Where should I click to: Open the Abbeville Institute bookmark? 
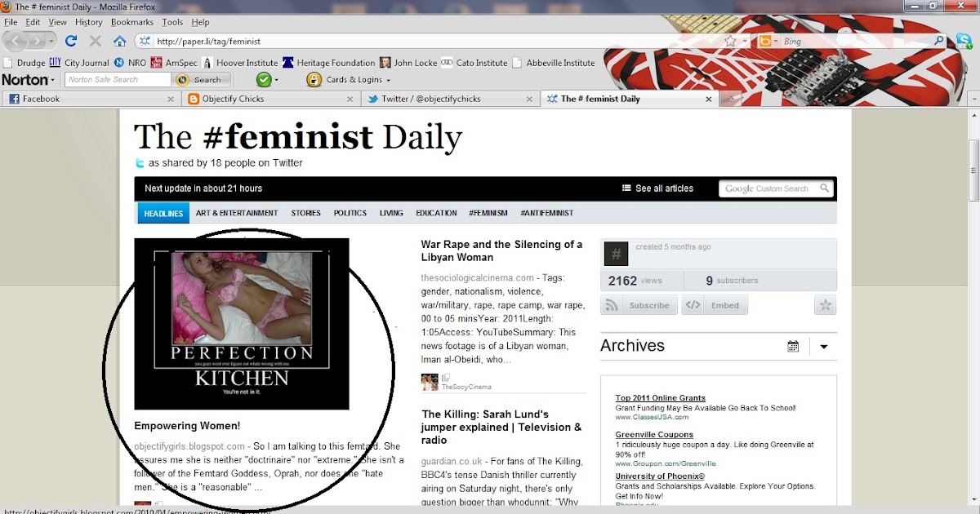pyautogui.click(x=553, y=63)
